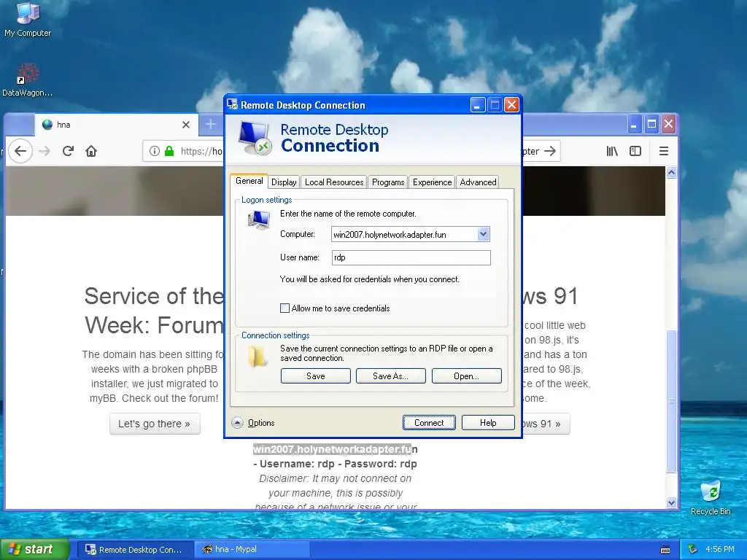
Task: Open My Computer desktop icon
Action: click(28, 19)
